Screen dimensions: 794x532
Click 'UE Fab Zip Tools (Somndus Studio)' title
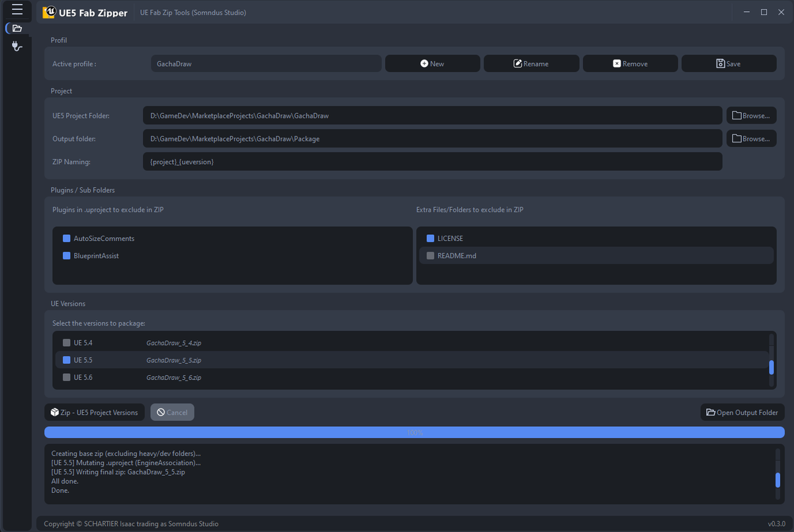[x=193, y=12]
